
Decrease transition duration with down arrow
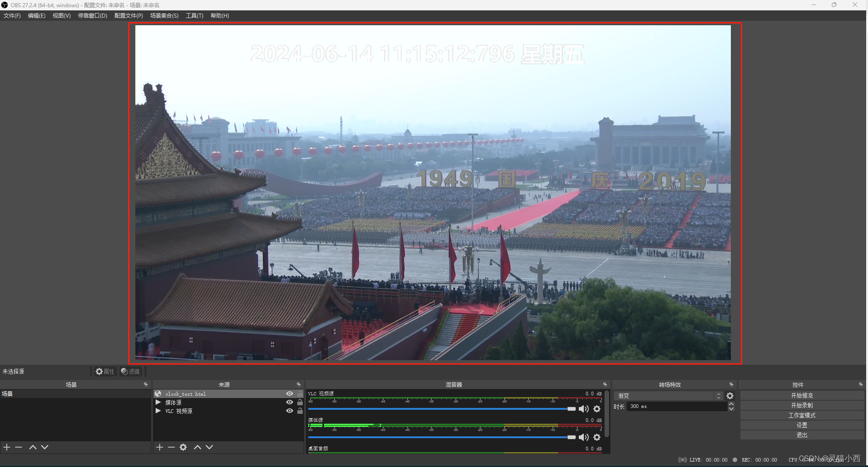tap(731, 409)
